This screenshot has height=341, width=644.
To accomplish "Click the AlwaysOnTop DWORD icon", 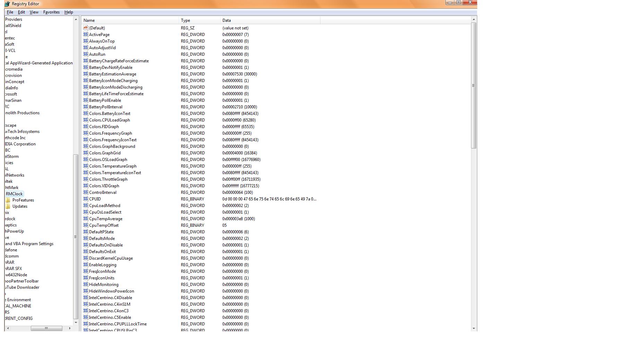I will click(x=86, y=41).
